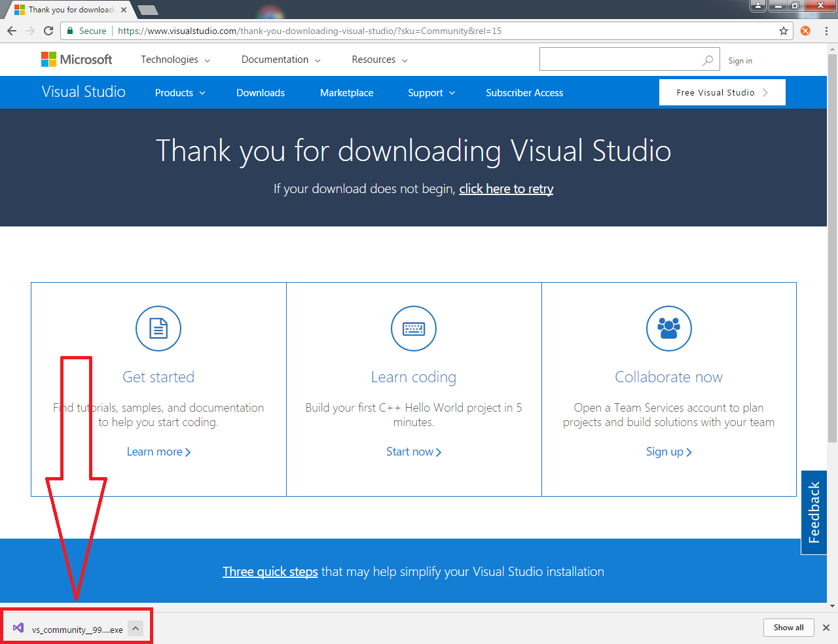Open the Marketplace menu item

pos(346,93)
